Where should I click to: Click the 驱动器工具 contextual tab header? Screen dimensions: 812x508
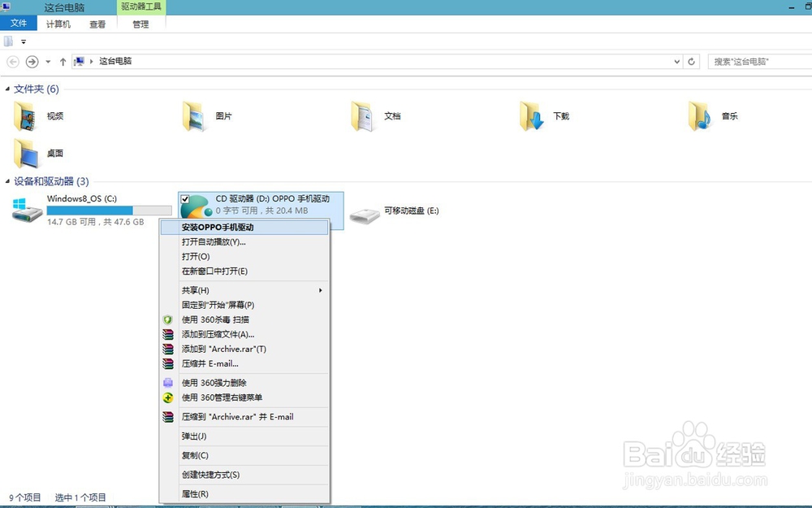[x=140, y=7]
